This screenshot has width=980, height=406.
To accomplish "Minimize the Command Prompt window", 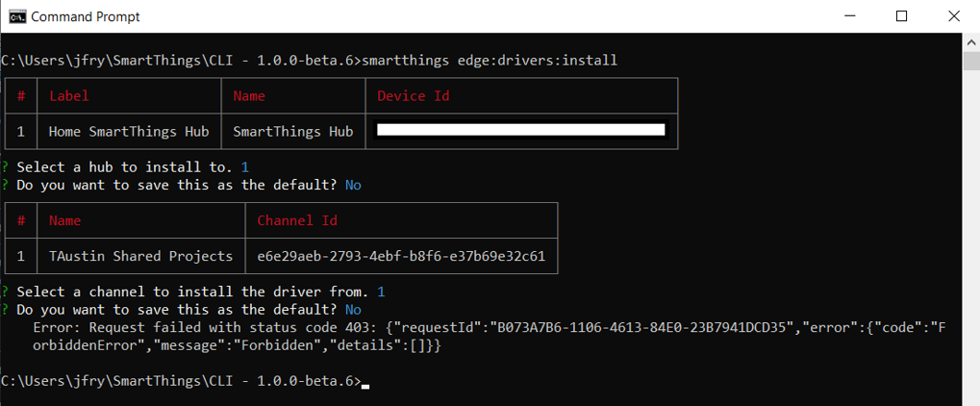I will tap(849, 16).
